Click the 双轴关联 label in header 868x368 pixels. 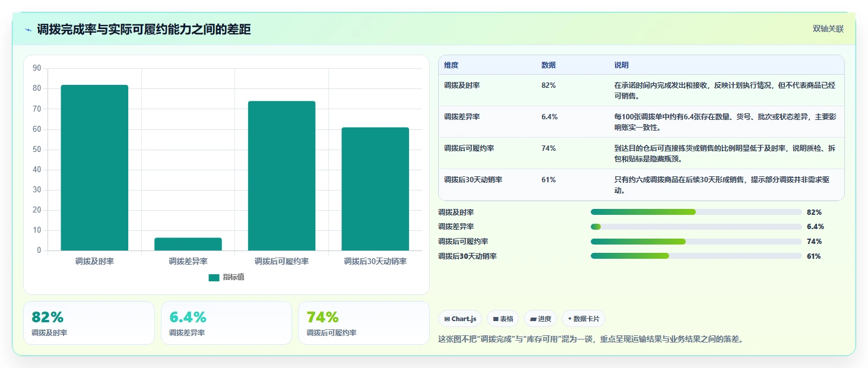(828, 29)
